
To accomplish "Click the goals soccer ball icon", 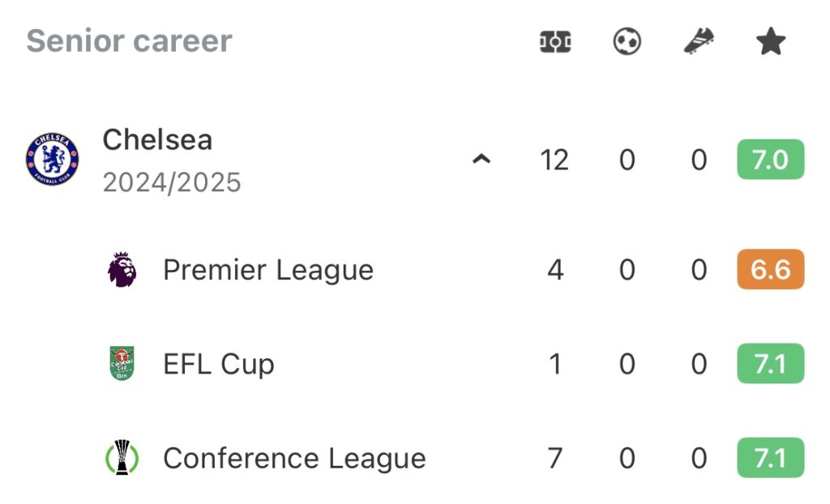I will 627,41.
